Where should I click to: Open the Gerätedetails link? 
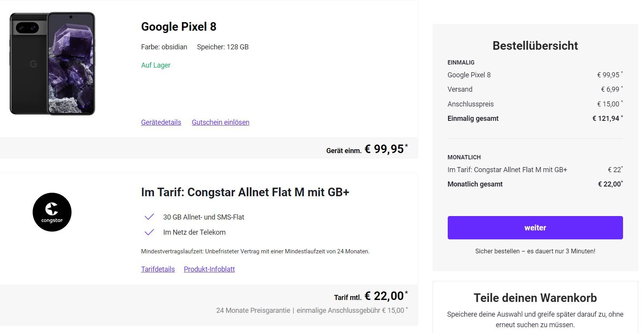[161, 122]
